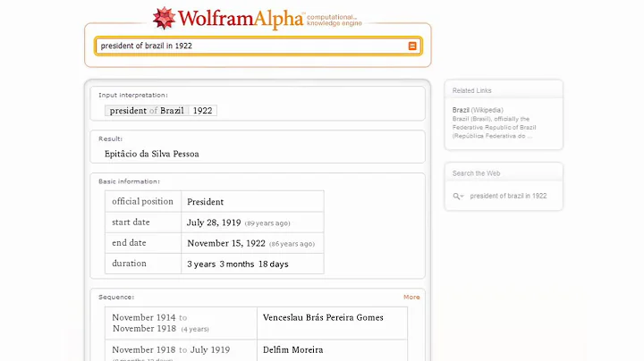The width and height of the screenshot is (644, 361).
Task: Click 'November 1914 to November 1918' sequence cell
Action: (181, 323)
